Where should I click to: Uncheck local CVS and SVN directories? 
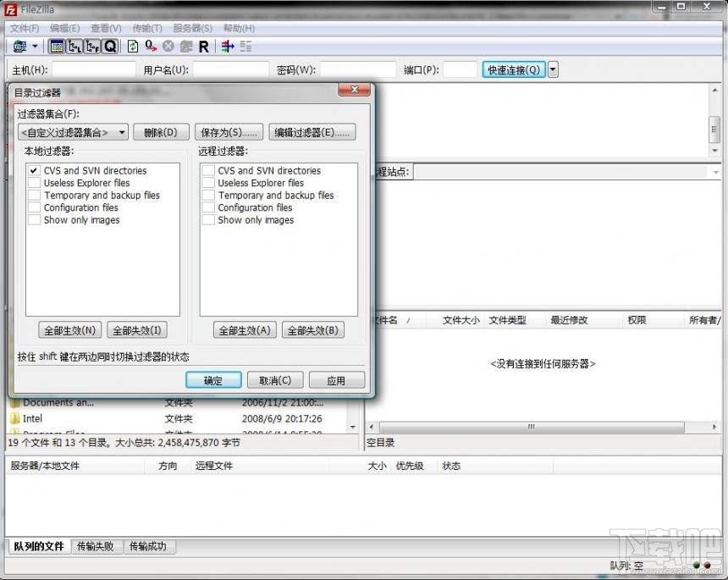pos(34,170)
